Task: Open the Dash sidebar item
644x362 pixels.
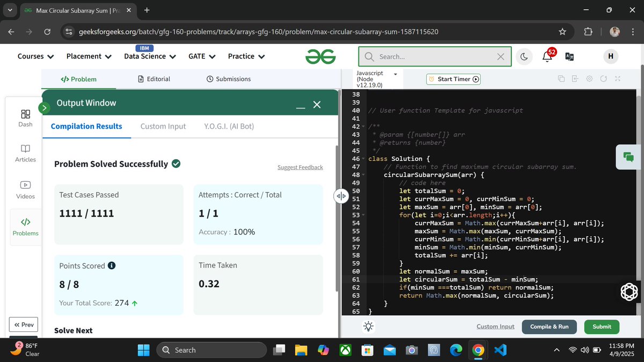Action: pos(25,118)
